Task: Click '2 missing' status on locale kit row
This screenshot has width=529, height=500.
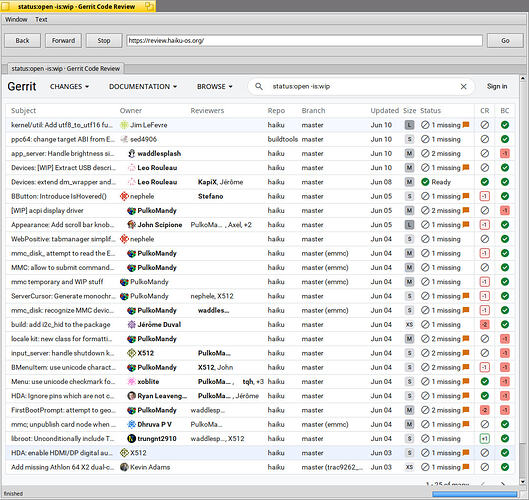Action: point(446,339)
